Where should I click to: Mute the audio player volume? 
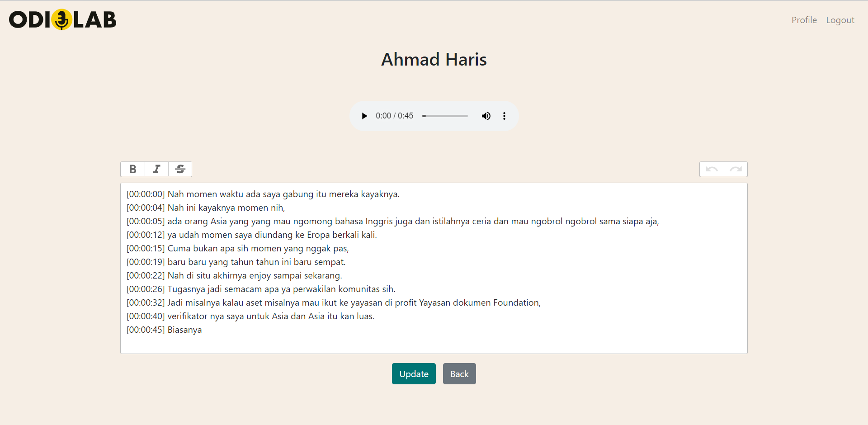point(486,116)
